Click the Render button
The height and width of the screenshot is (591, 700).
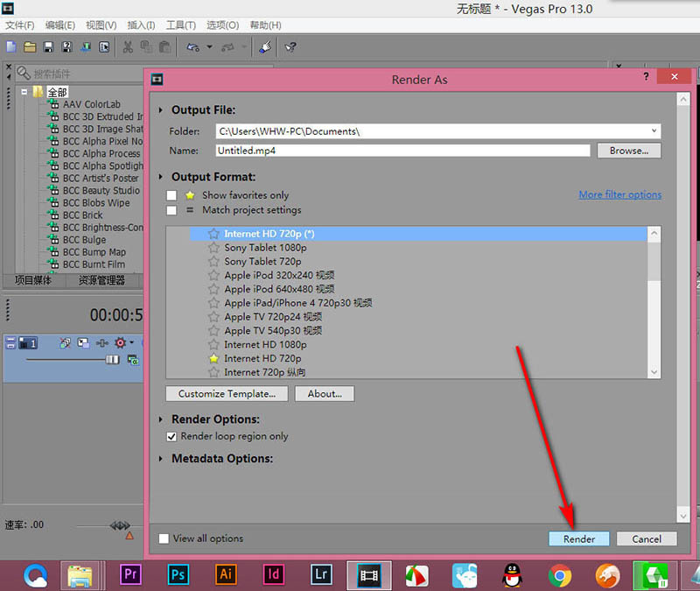(579, 538)
